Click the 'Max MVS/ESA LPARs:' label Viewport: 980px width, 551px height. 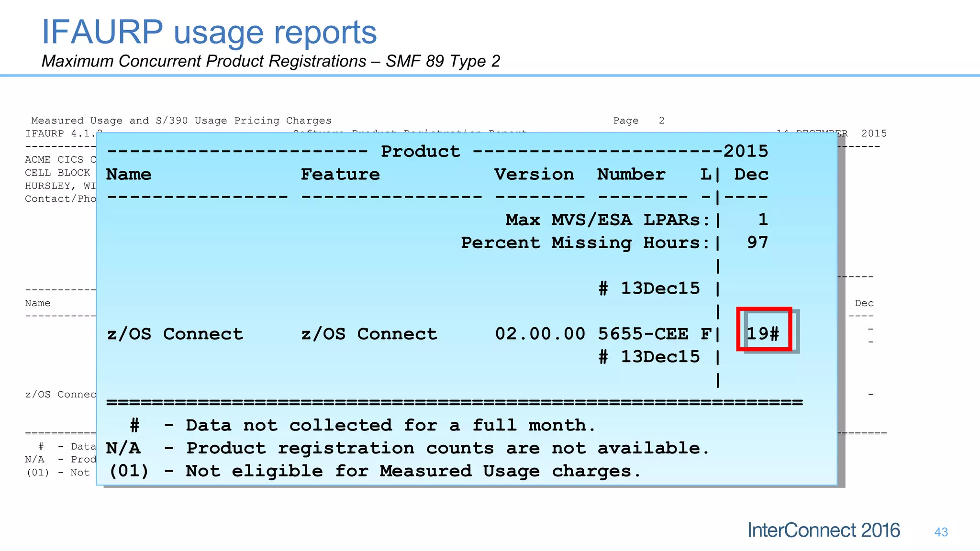pos(608,220)
